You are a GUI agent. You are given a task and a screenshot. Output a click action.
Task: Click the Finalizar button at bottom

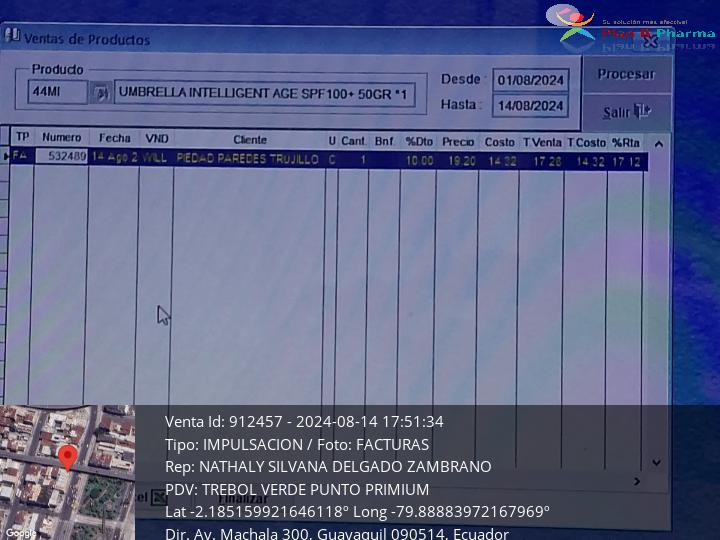pos(243,499)
